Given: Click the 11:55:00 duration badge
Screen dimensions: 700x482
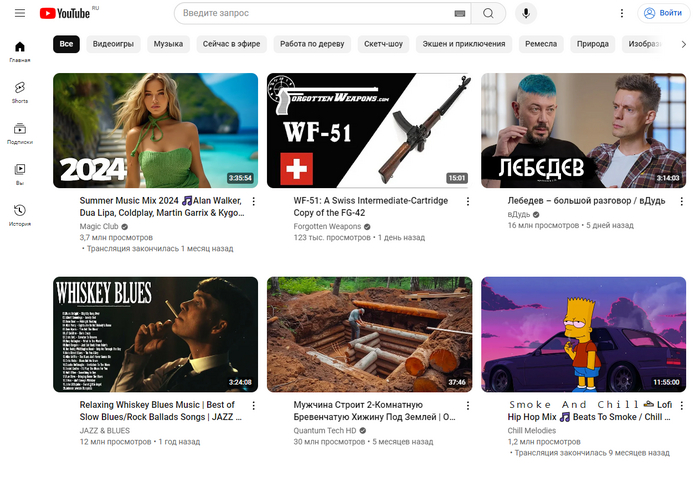Looking at the screenshot, I should (666, 382).
